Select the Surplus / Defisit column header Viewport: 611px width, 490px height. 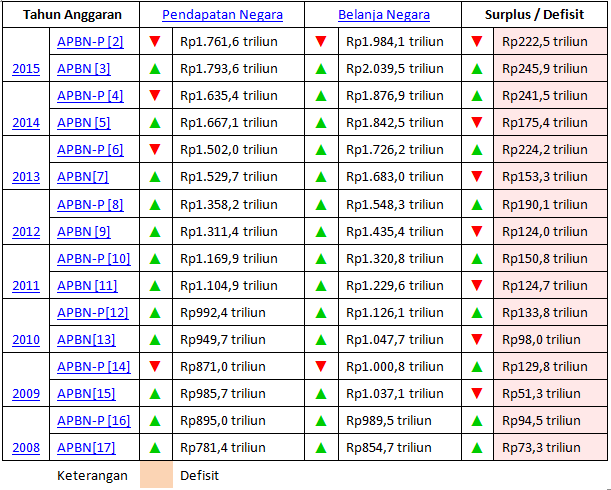click(x=534, y=15)
